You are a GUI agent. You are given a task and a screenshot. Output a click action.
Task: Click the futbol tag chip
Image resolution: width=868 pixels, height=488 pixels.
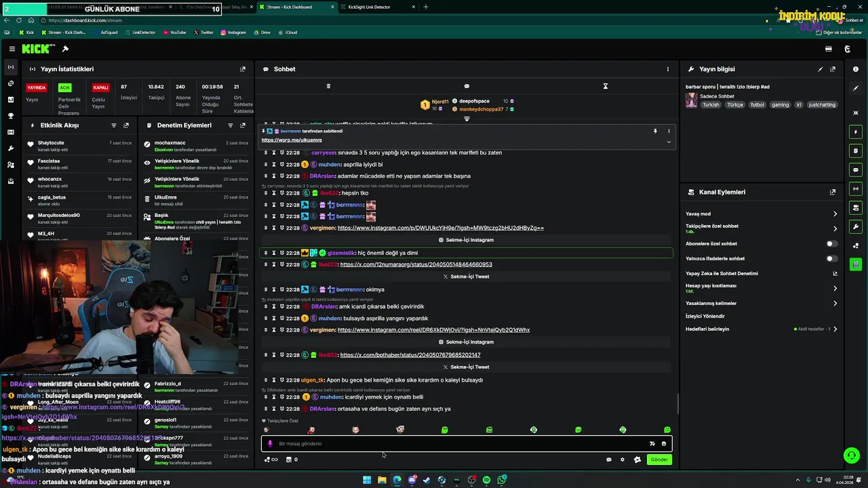757,105
